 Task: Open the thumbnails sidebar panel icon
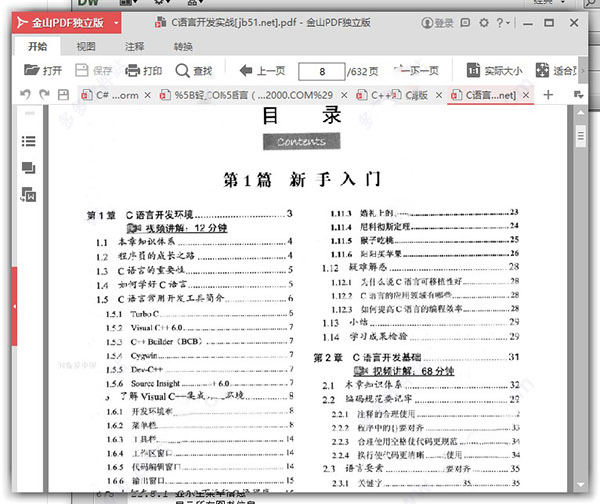(29, 194)
